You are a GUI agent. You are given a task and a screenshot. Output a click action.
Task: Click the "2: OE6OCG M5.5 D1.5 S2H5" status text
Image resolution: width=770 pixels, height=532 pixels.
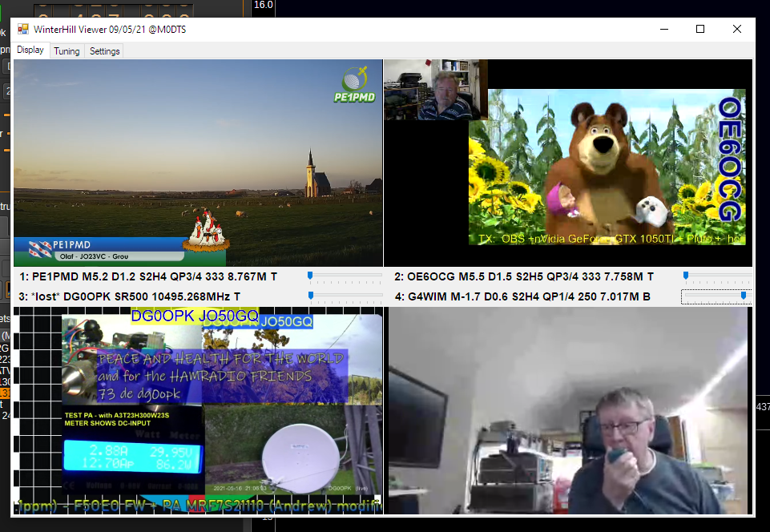pyautogui.click(x=524, y=277)
